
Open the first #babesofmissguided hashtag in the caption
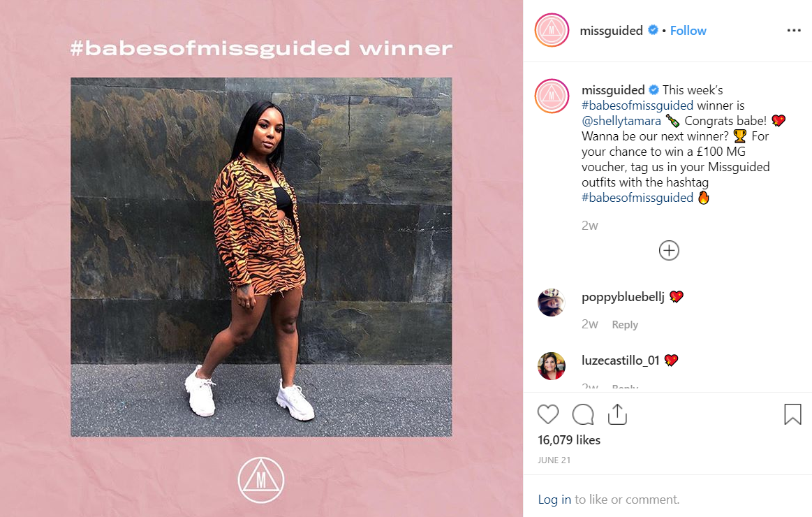click(637, 105)
